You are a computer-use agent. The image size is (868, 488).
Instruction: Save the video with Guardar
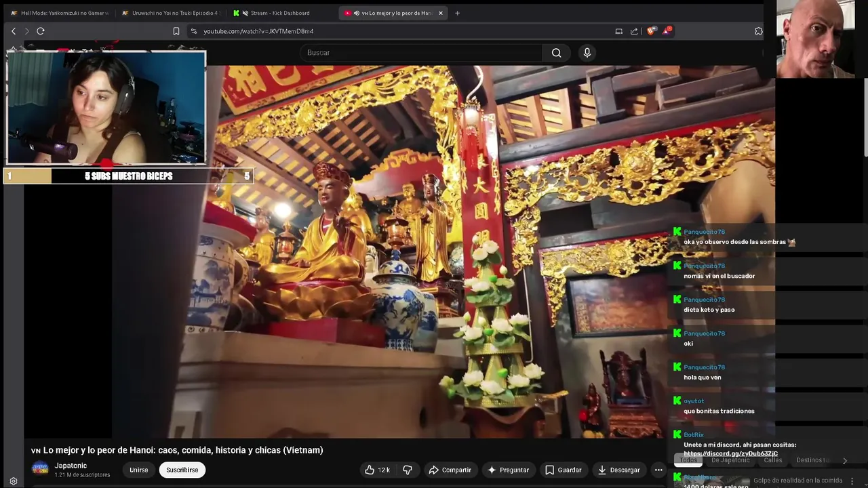click(x=564, y=470)
